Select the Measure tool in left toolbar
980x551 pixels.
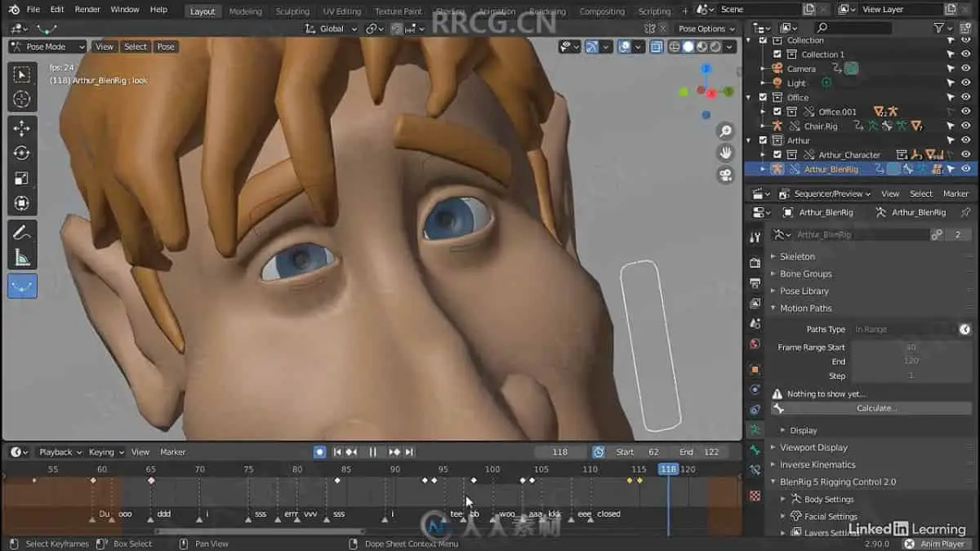22,258
